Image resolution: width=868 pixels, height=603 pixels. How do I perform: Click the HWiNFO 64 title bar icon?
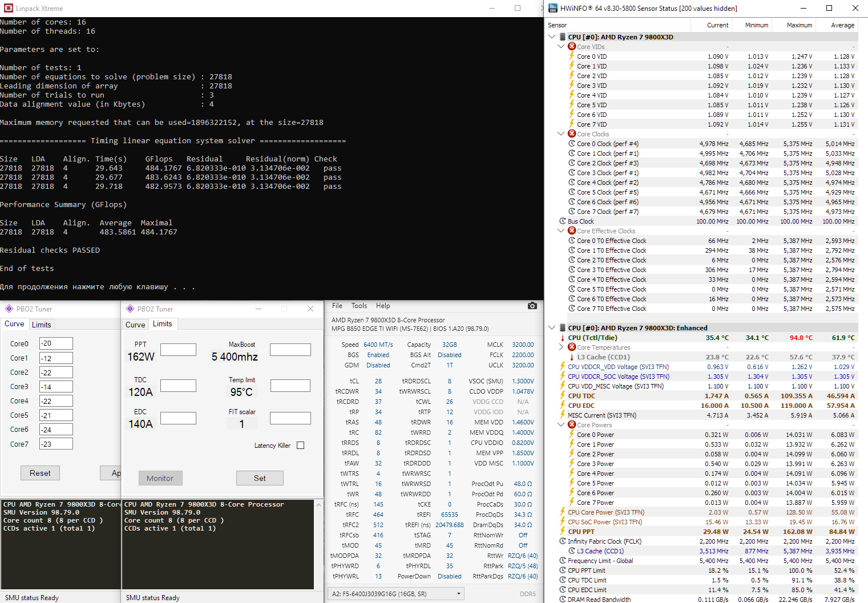pyautogui.click(x=553, y=8)
